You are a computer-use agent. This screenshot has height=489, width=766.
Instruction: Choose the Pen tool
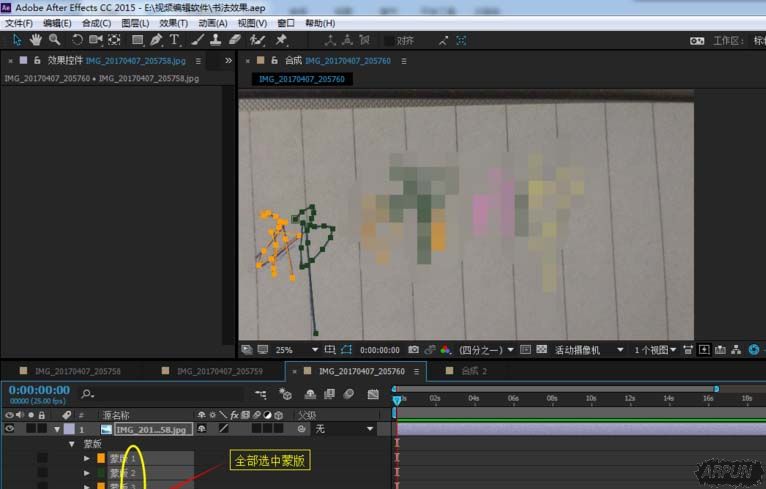point(156,40)
